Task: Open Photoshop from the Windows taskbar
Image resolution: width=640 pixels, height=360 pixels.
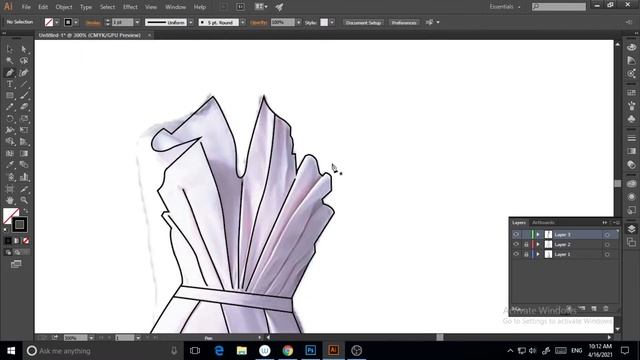Action: tap(310, 350)
